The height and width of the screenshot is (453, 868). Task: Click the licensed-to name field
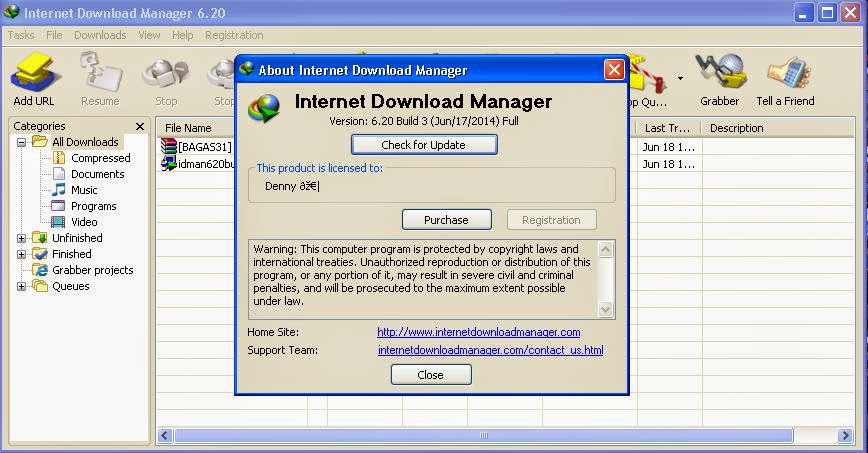pyautogui.click(x=432, y=187)
